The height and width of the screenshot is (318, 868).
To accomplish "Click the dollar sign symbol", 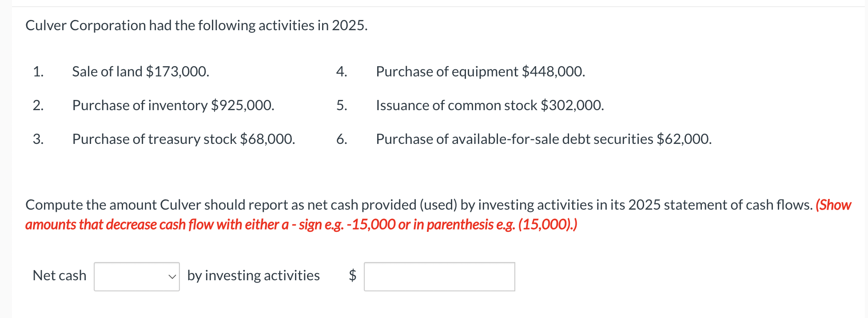I will (x=351, y=275).
